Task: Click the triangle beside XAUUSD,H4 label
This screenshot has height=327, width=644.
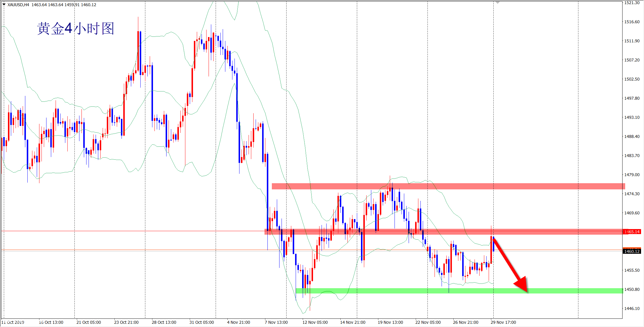Action: coord(4,4)
